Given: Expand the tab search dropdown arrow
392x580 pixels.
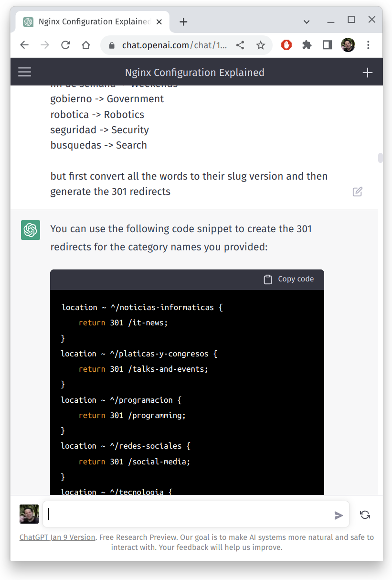Looking at the screenshot, I should click(307, 21).
